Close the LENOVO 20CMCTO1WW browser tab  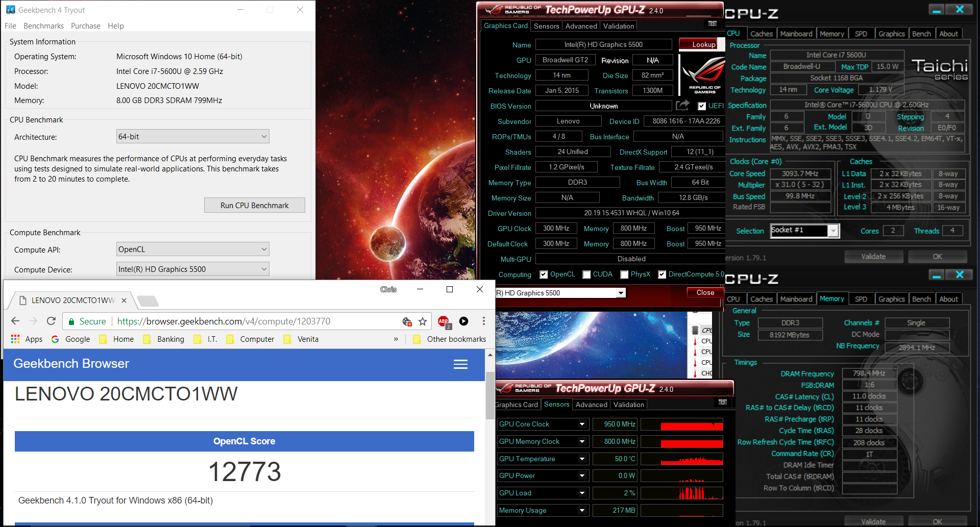124,300
